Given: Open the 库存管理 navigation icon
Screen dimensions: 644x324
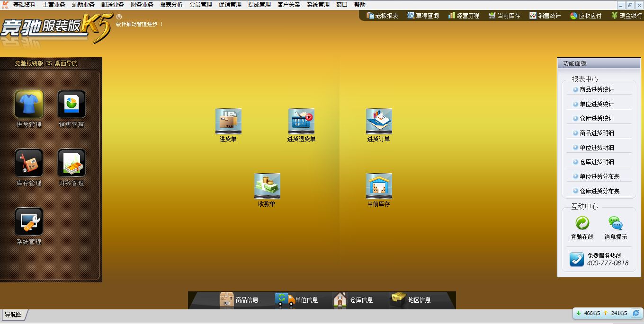Looking at the screenshot, I should click(29, 163).
